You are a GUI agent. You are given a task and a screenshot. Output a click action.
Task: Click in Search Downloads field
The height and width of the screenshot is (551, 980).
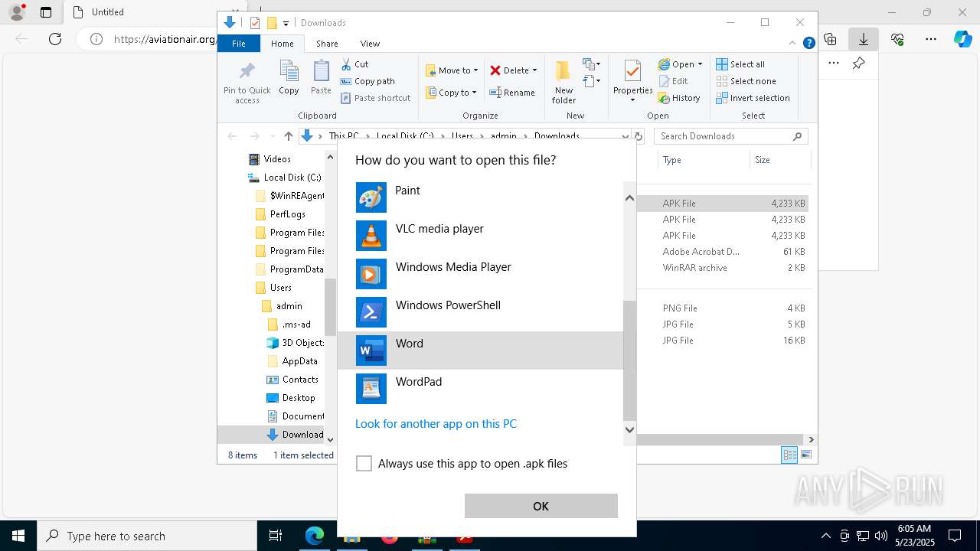[730, 136]
